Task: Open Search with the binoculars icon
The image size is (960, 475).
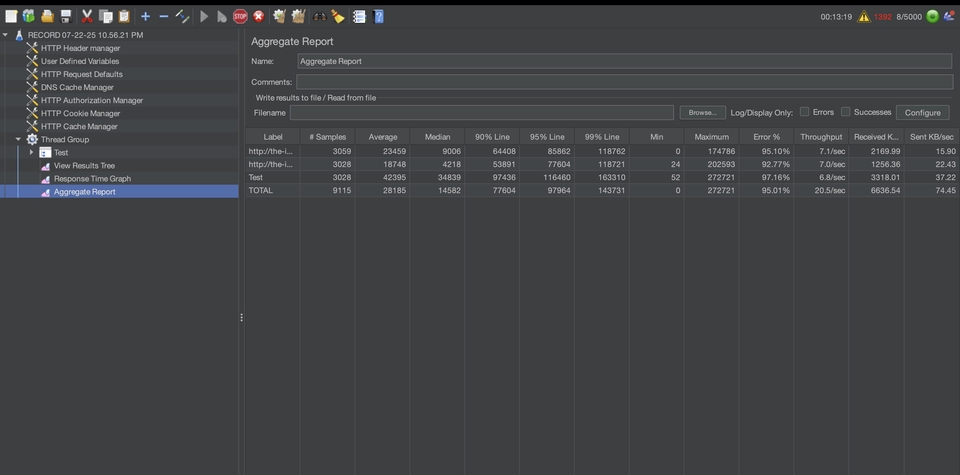Action: [x=320, y=16]
